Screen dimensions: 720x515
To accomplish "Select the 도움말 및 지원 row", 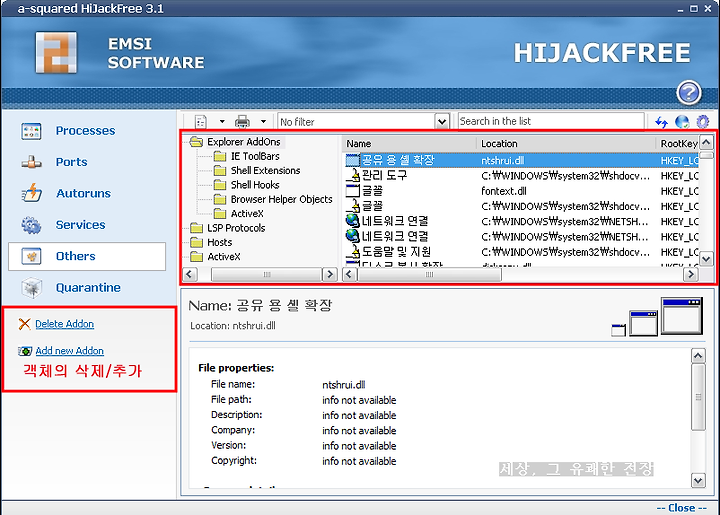I will point(521,252).
